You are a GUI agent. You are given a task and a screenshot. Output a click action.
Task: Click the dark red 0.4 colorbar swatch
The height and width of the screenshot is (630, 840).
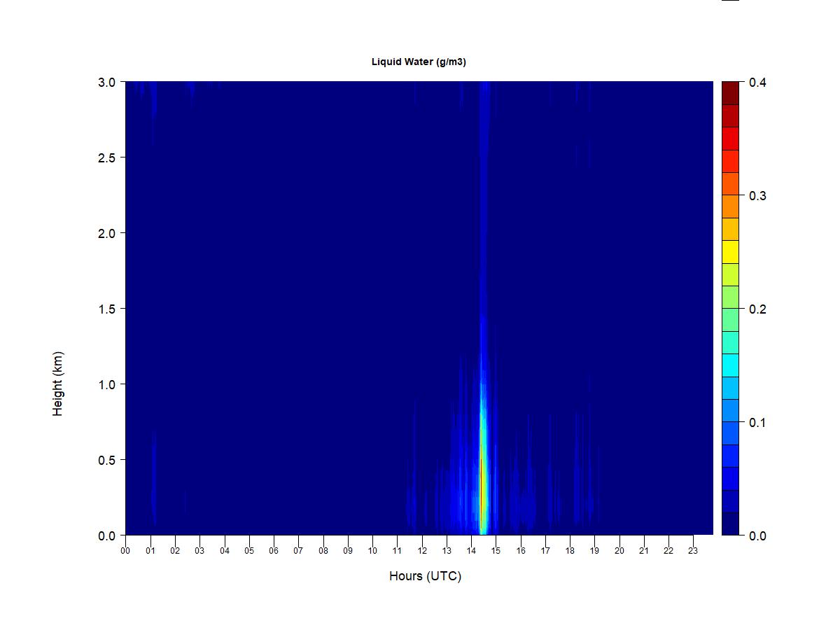coord(730,93)
